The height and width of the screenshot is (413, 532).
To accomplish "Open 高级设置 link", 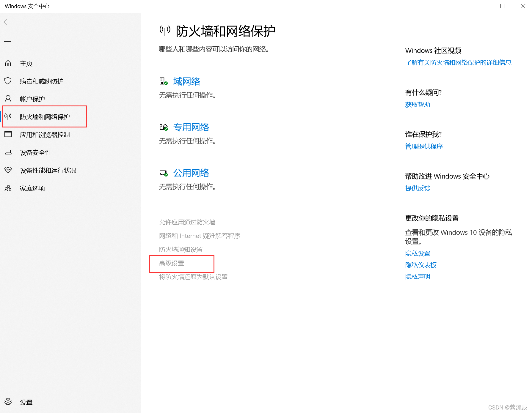I will click(x=172, y=263).
